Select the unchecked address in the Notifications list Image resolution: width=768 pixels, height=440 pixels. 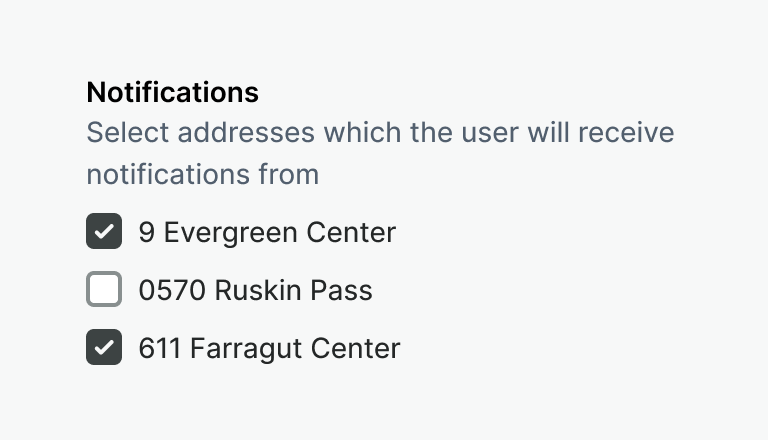click(104, 290)
